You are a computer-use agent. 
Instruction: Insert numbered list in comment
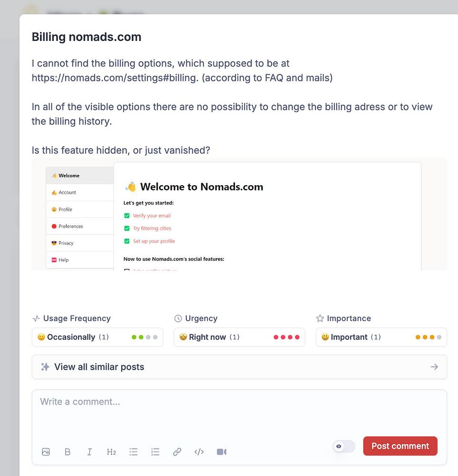pyautogui.click(x=155, y=452)
